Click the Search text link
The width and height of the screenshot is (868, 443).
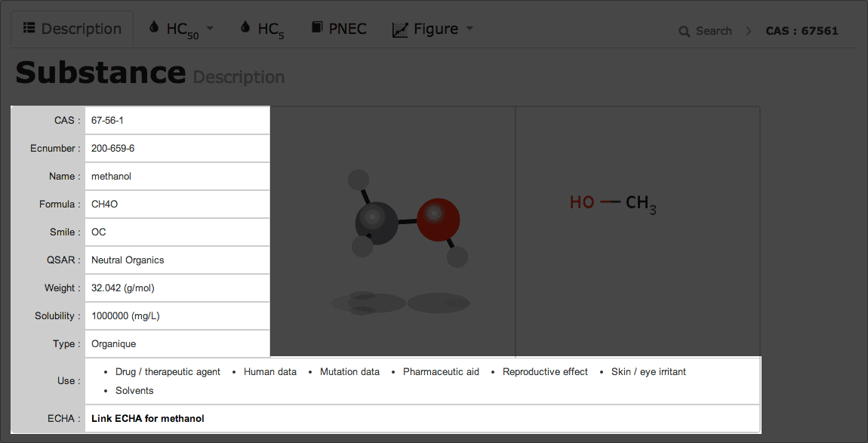pos(713,31)
